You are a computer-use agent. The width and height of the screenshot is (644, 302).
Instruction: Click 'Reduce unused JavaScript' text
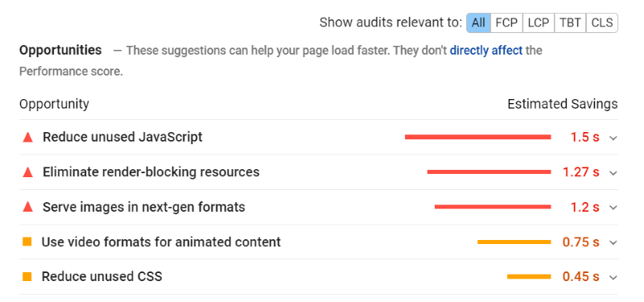pos(123,137)
